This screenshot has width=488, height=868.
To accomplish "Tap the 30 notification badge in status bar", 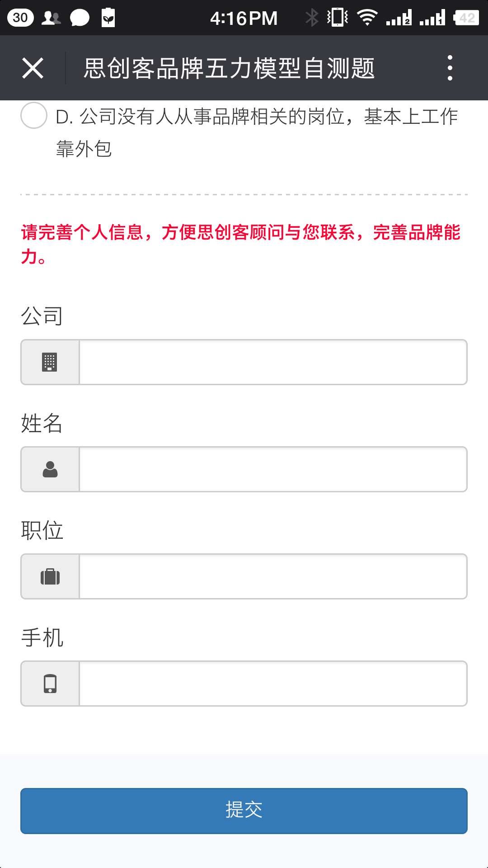I will pyautogui.click(x=20, y=18).
